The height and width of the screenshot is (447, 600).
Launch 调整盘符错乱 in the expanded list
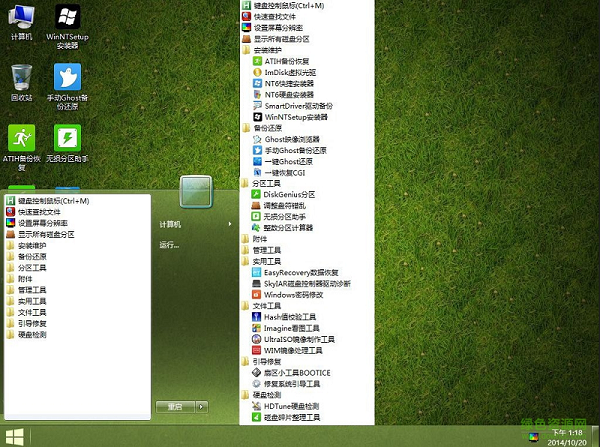(279, 206)
